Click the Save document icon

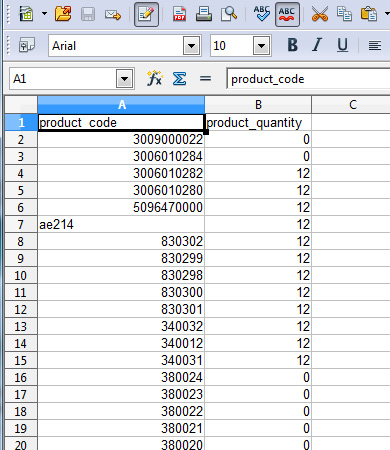(x=88, y=14)
